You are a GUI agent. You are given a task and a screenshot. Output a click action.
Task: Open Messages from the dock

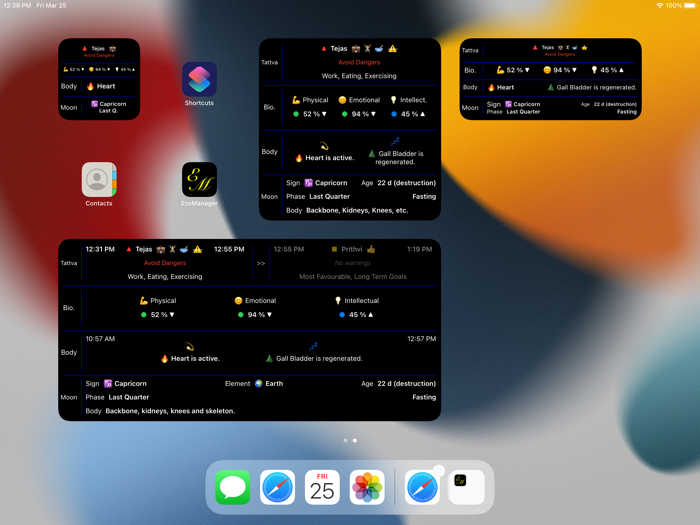click(x=233, y=487)
